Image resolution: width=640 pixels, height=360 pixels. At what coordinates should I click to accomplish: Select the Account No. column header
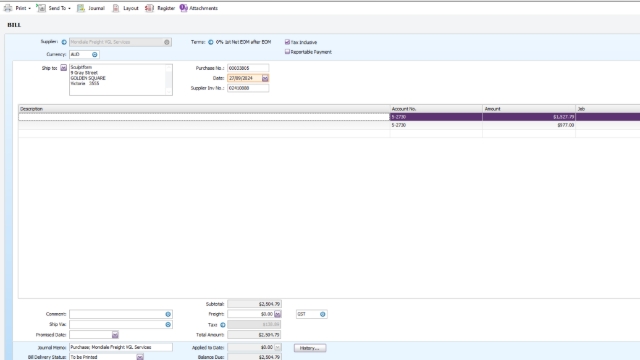click(436, 109)
